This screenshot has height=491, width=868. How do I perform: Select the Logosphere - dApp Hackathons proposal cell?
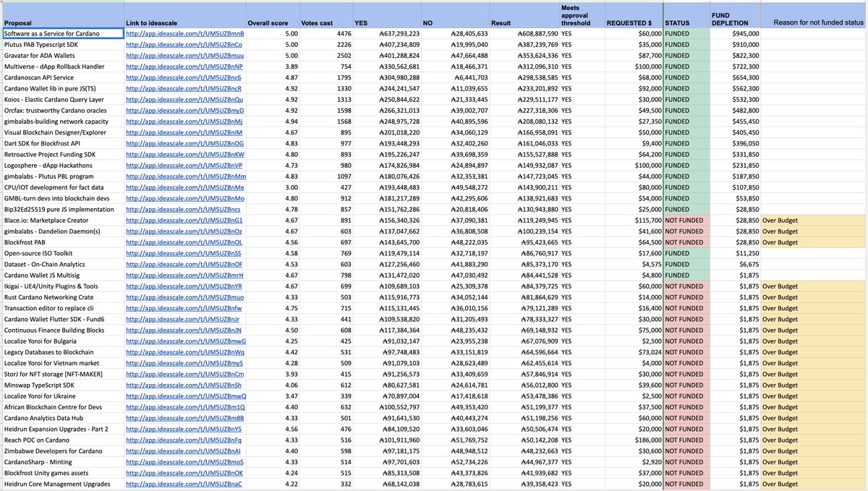pyautogui.click(x=61, y=166)
